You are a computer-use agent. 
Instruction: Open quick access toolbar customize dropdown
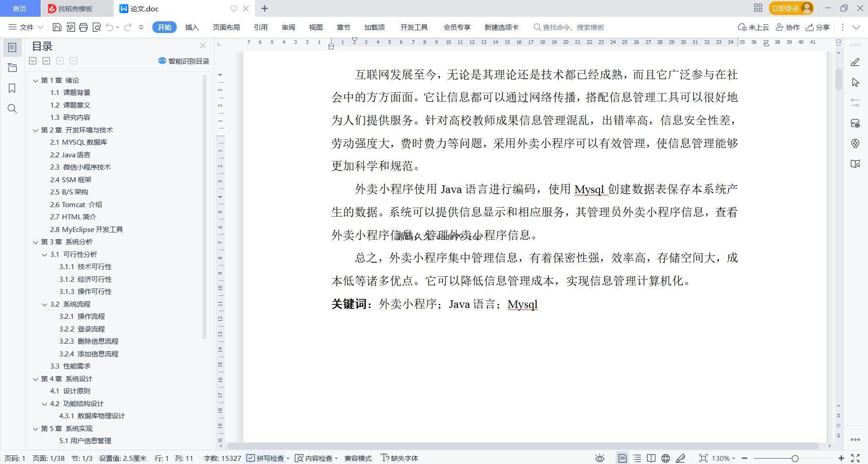(x=141, y=27)
